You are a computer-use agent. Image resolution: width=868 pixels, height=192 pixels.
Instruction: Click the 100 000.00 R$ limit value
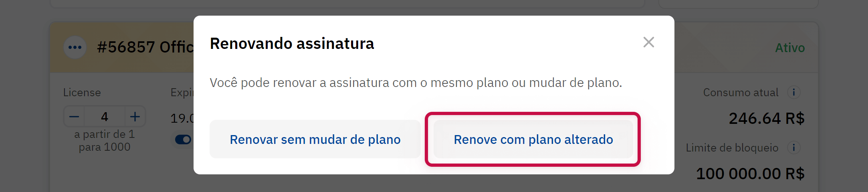(x=750, y=174)
